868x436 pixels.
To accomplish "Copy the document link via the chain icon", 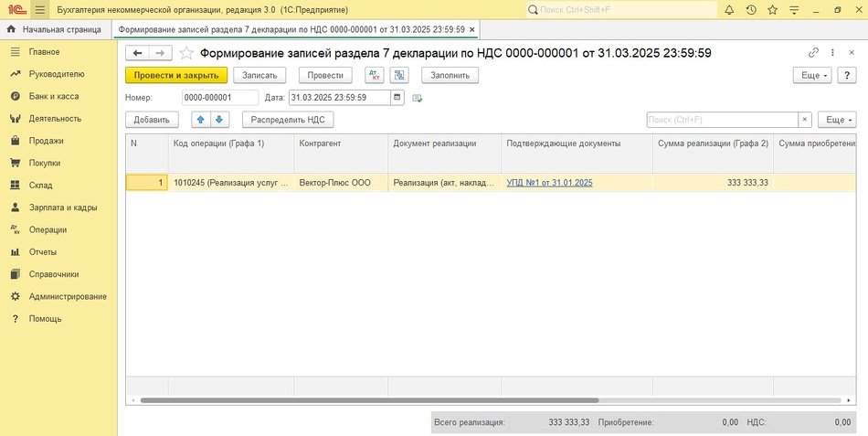I will pyautogui.click(x=813, y=53).
